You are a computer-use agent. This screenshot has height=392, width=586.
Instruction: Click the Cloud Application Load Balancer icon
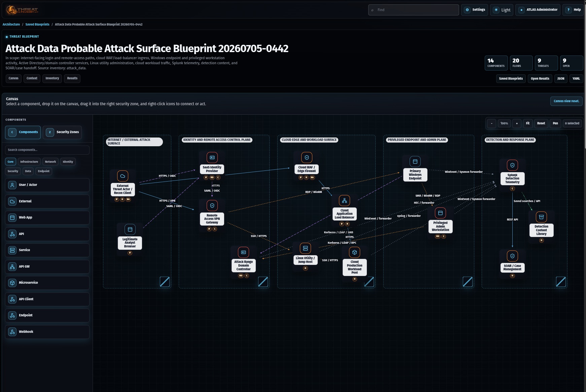point(344,201)
